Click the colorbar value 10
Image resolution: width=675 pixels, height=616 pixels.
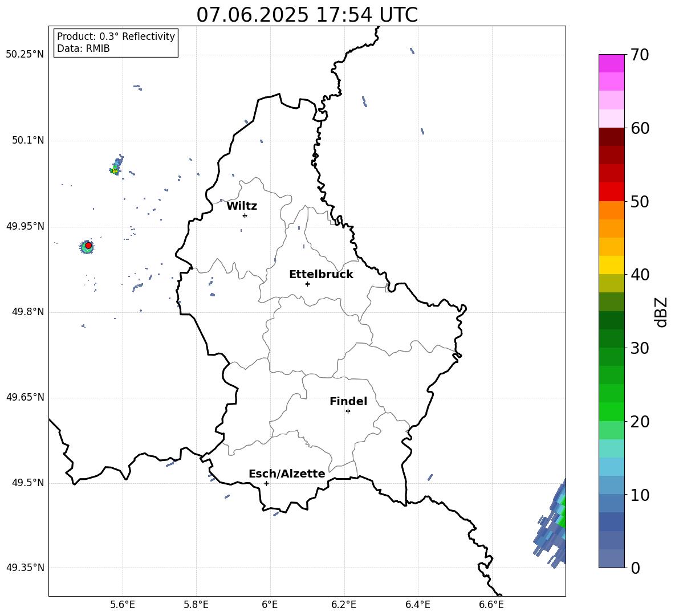tap(640, 495)
